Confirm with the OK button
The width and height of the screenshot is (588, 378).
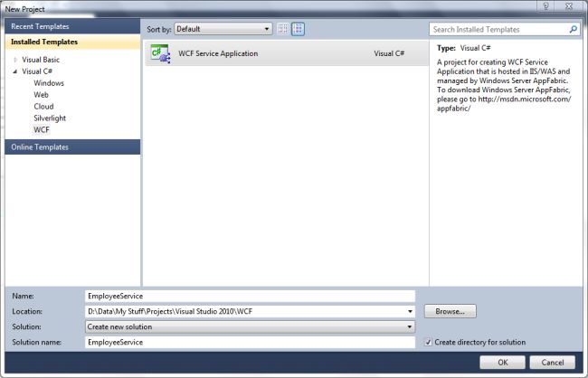502,363
